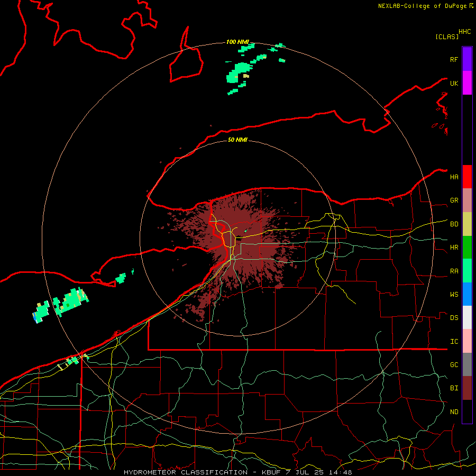Click the RF legend label
Image resolution: width=476 pixels, height=476 pixels.
click(x=454, y=59)
